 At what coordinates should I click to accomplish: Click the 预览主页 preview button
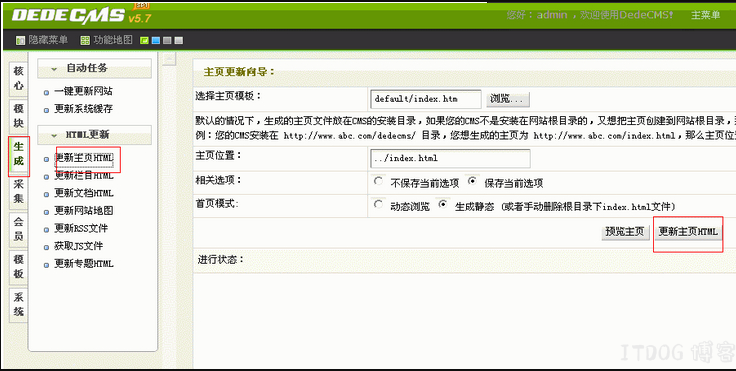coord(625,232)
